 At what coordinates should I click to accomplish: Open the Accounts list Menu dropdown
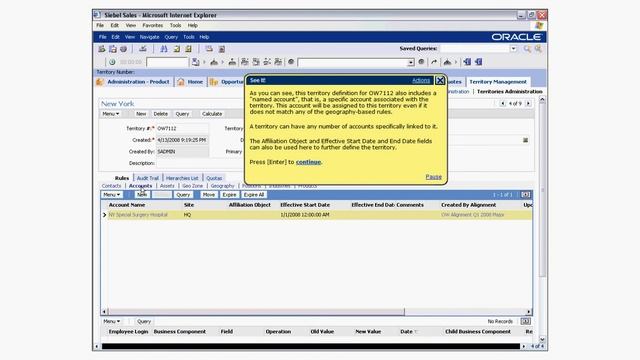[x=111, y=195]
